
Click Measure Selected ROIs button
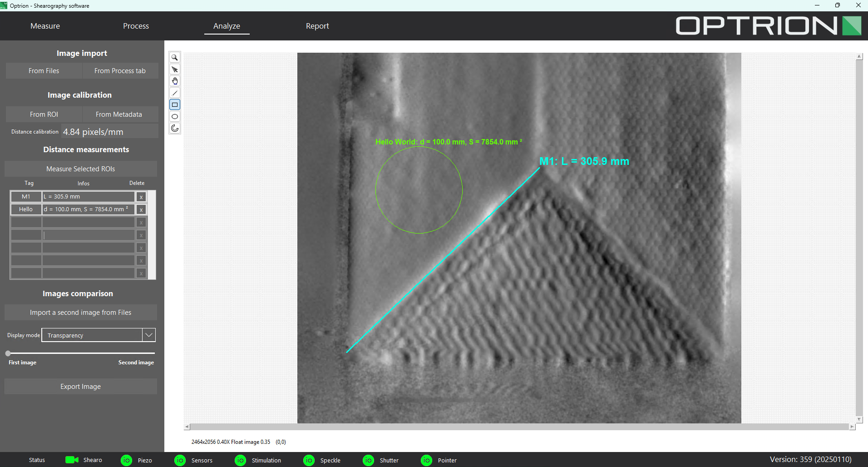(x=81, y=169)
